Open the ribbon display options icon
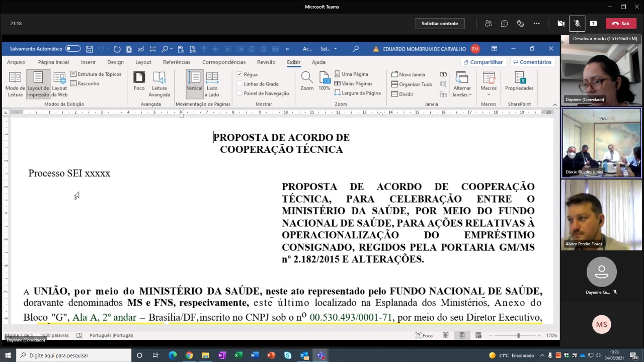This screenshot has height=362, width=644. tap(494, 49)
